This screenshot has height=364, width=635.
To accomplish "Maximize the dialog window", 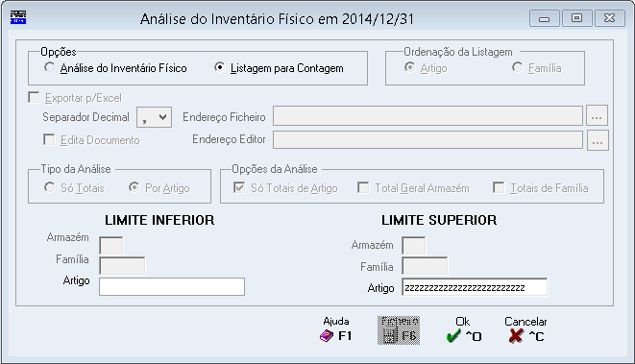I will [x=576, y=18].
